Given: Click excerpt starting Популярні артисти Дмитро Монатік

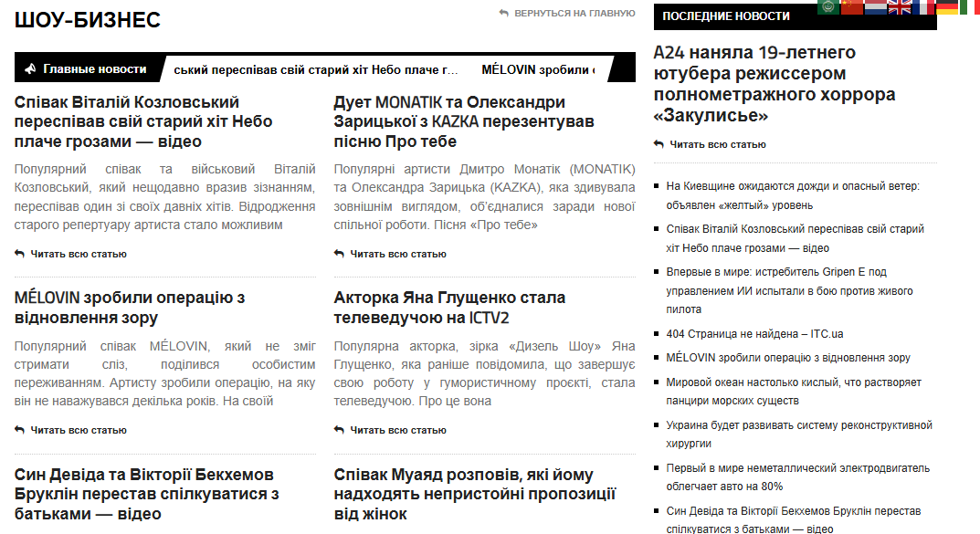Looking at the screenshot, I should pyautogui.click(x=484, y=197).
